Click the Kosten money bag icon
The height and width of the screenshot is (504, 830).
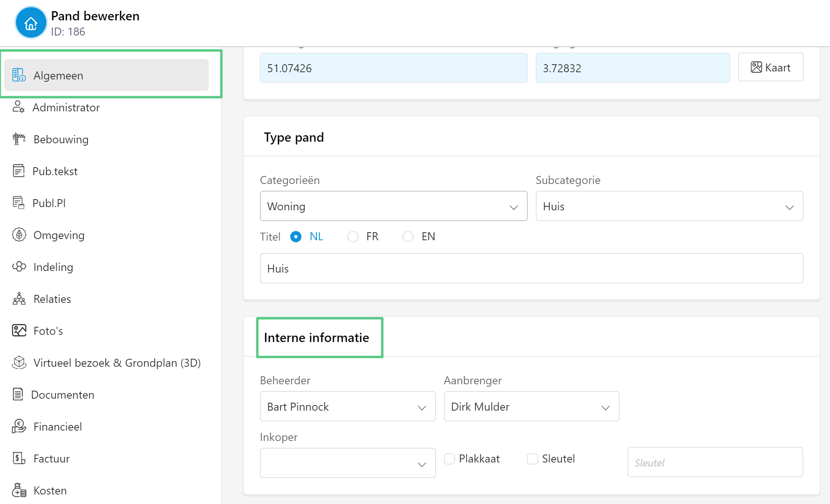(x=19, y=490)
